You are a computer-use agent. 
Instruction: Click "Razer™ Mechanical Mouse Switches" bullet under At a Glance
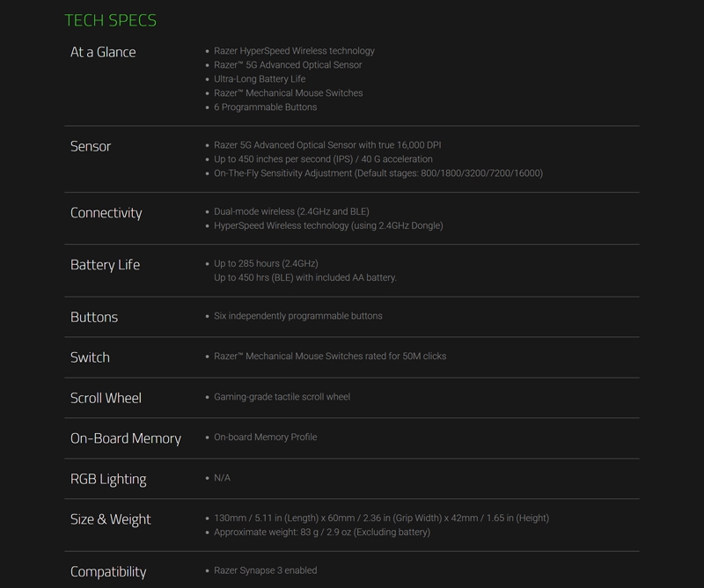(289, 93)
